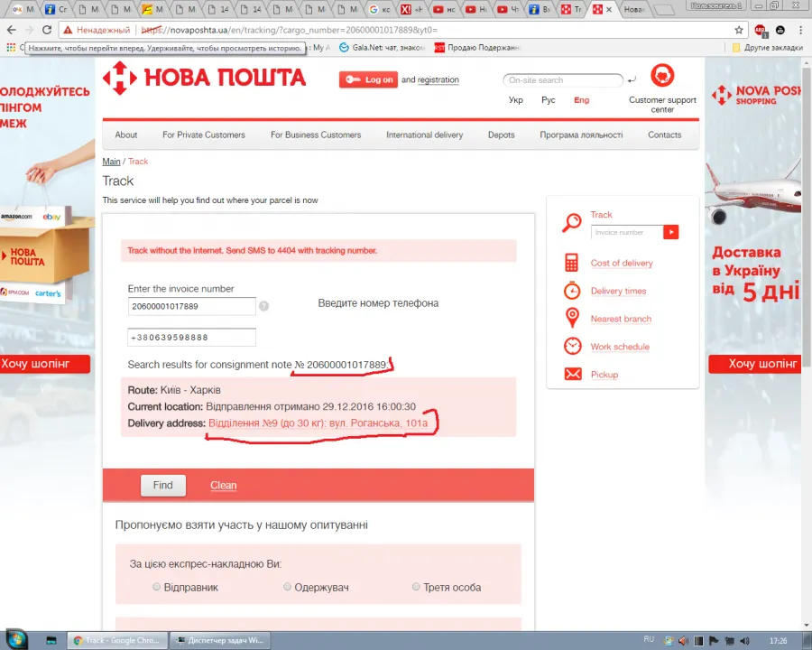
Task: Click the invoice number help question mark
Action: (x=263, y=306)
